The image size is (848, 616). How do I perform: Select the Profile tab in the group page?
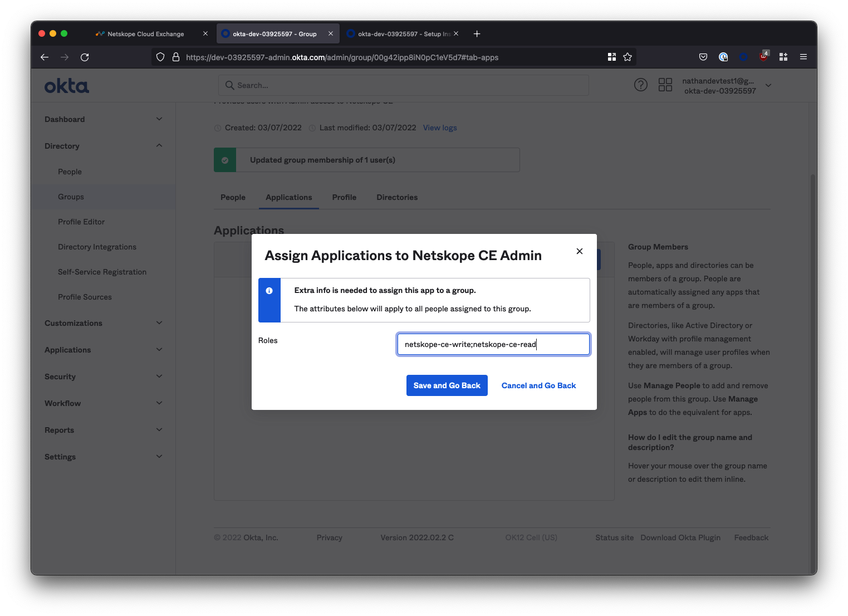pos(344,198)
